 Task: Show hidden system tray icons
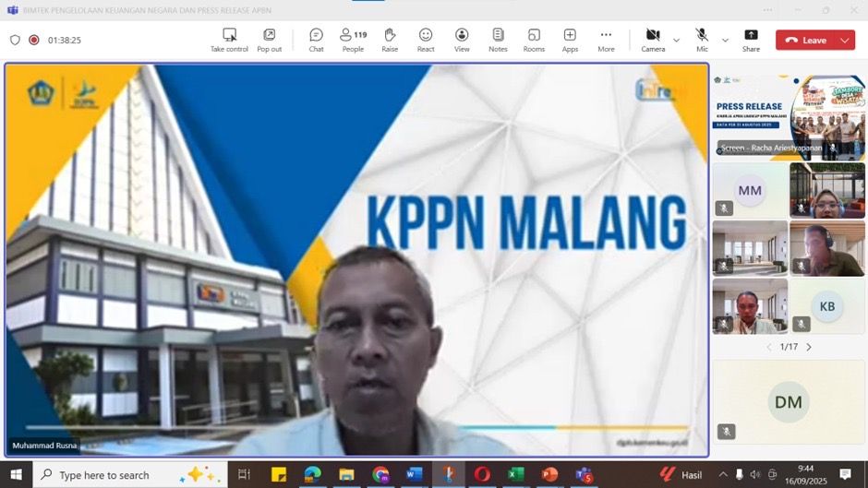point(723,475)
